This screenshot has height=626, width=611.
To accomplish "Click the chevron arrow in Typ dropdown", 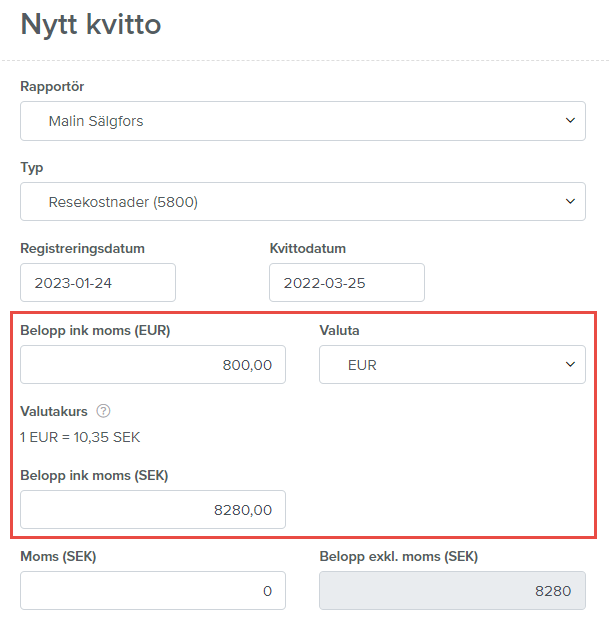I will tap(570, 202).
